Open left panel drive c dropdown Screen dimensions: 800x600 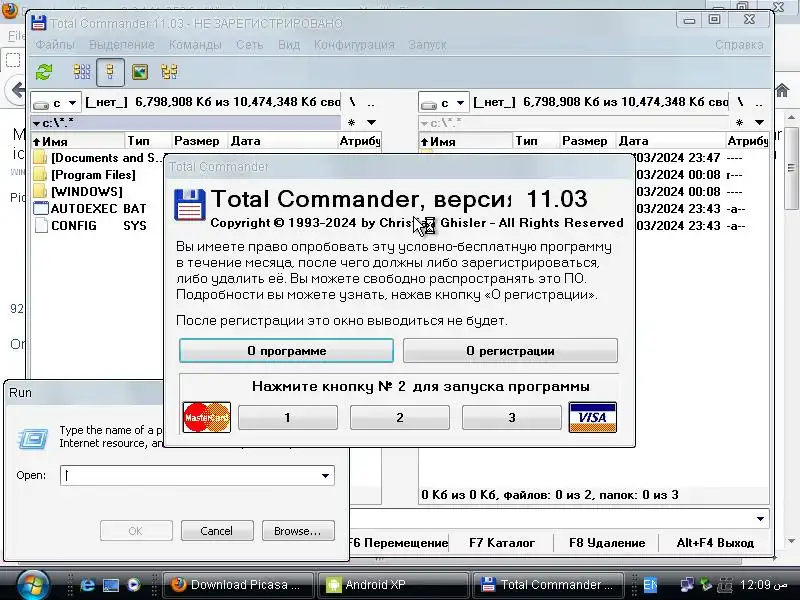56,103
